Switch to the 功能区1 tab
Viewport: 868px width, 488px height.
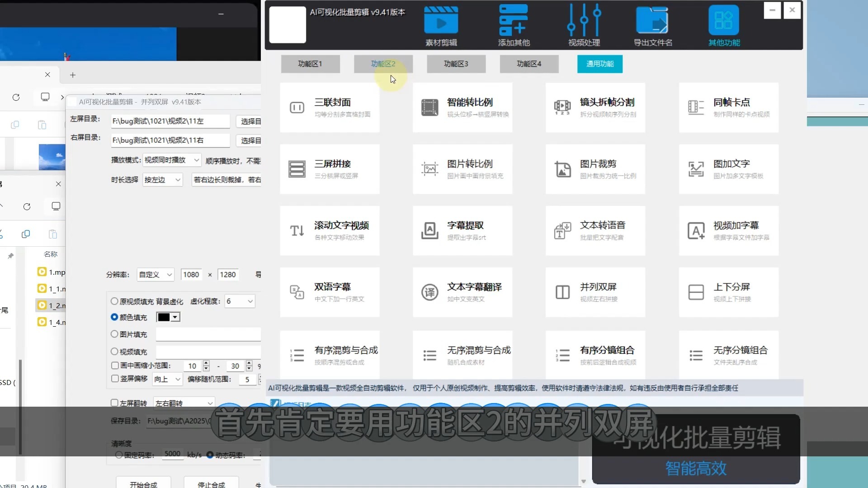point(310,64)
